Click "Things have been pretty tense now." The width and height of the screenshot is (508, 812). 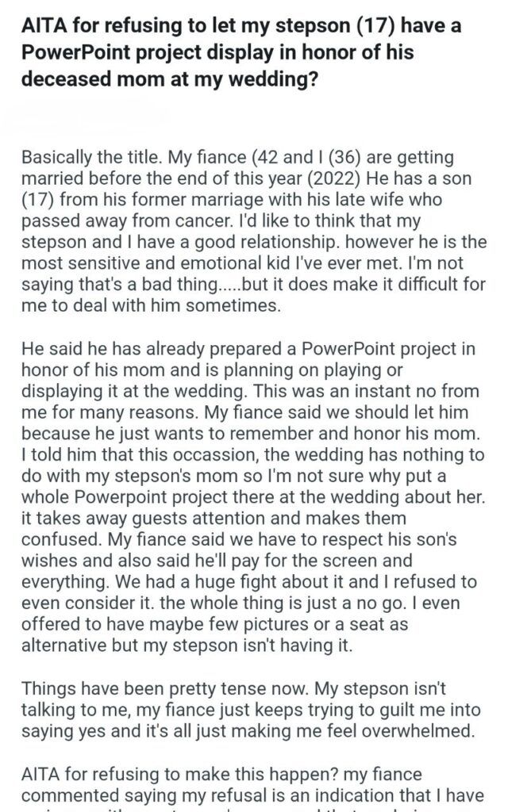click(x=165, y=689)
